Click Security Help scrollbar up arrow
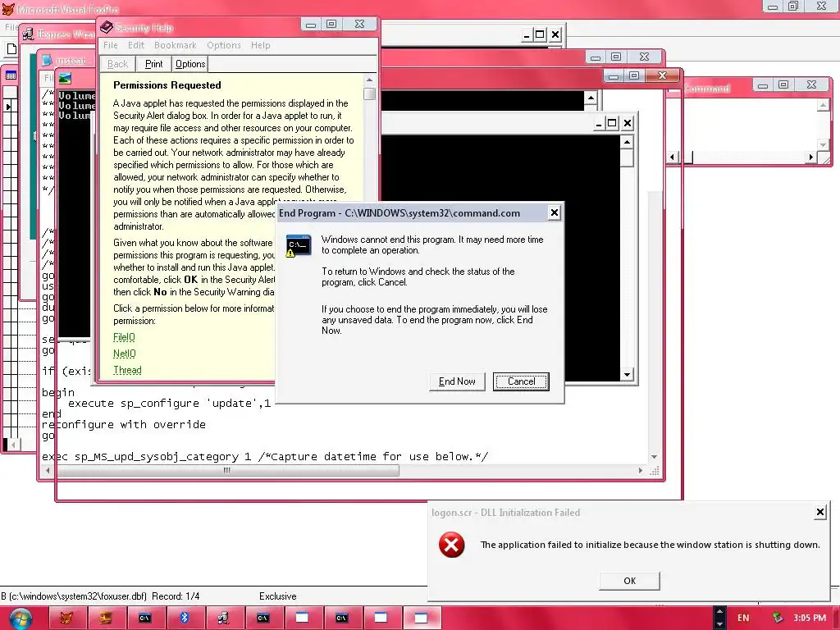 pos(369,80)
